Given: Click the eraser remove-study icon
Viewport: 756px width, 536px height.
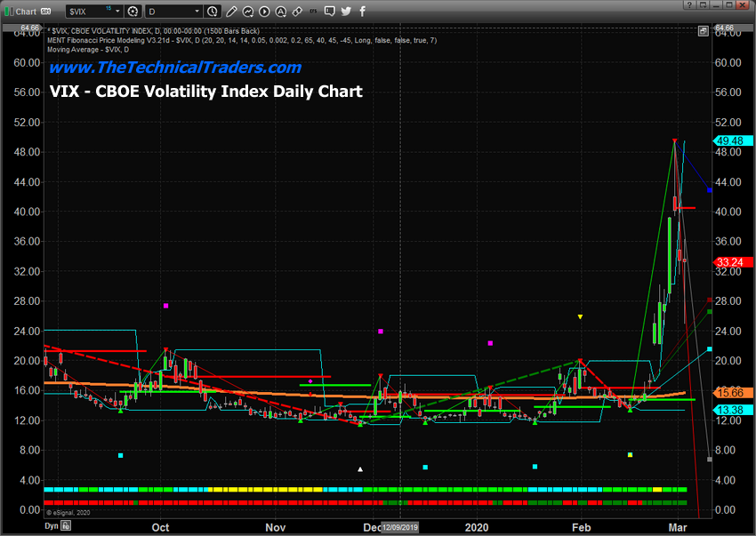Looking at the screenshot, I should 298,11.
